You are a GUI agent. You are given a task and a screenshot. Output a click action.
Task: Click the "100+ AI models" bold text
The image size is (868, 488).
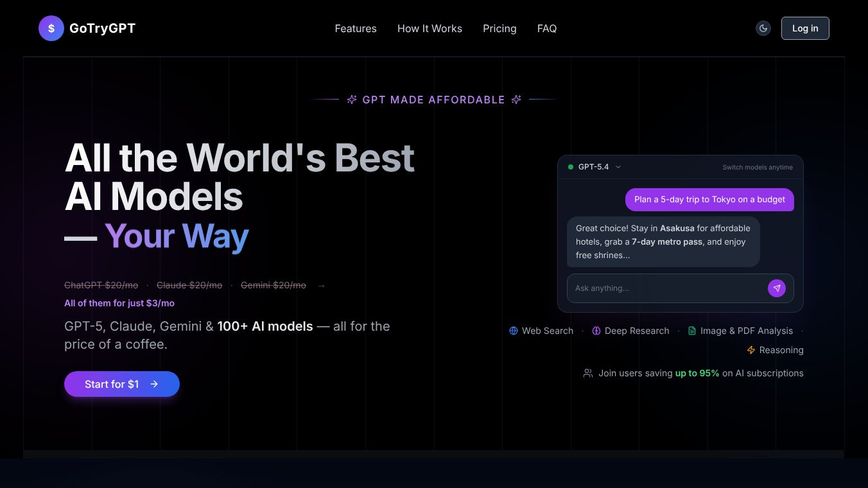pyautogui.click(x=265, y=326)
